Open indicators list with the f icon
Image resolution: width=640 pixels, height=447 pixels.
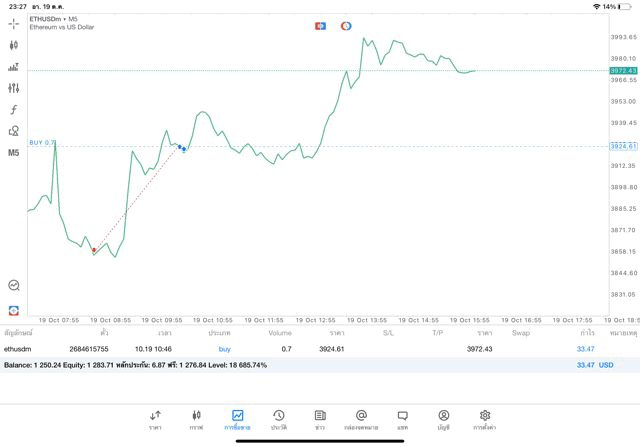tap(13, 110)
